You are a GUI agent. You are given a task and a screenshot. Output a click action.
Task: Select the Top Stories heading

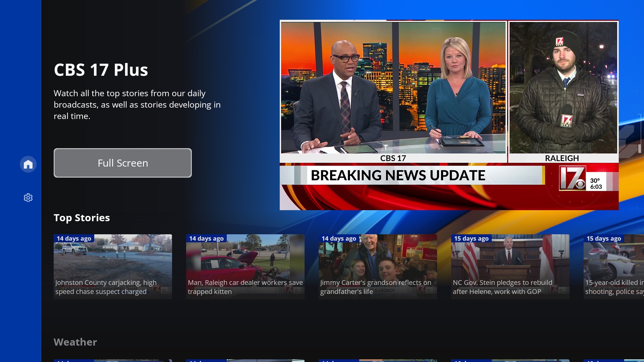coord(82,218)
